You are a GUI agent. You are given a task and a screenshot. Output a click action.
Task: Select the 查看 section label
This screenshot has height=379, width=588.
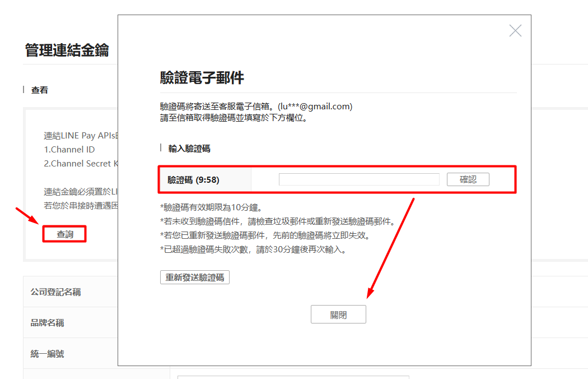coord(40,90)
